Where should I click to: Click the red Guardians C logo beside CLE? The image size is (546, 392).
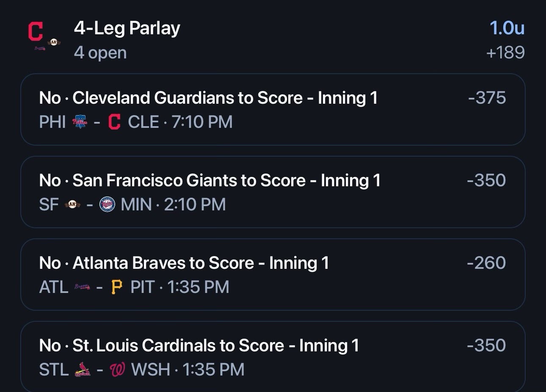tap(114, 122)
